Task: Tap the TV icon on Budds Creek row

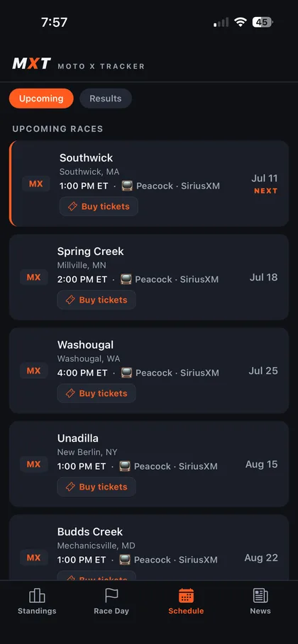Action: point(125,560)
